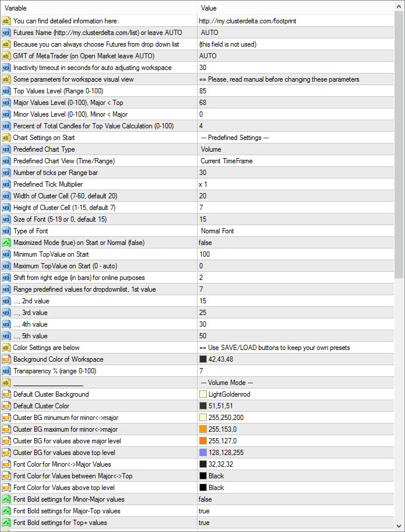This screenshot has height=532, width=405.
Task: Click the icon for Font Bold settings for Top+ values
Action: [x=6, y=523]
